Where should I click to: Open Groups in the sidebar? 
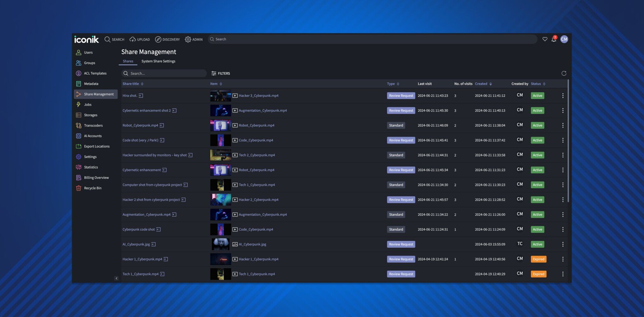point(96,63)
